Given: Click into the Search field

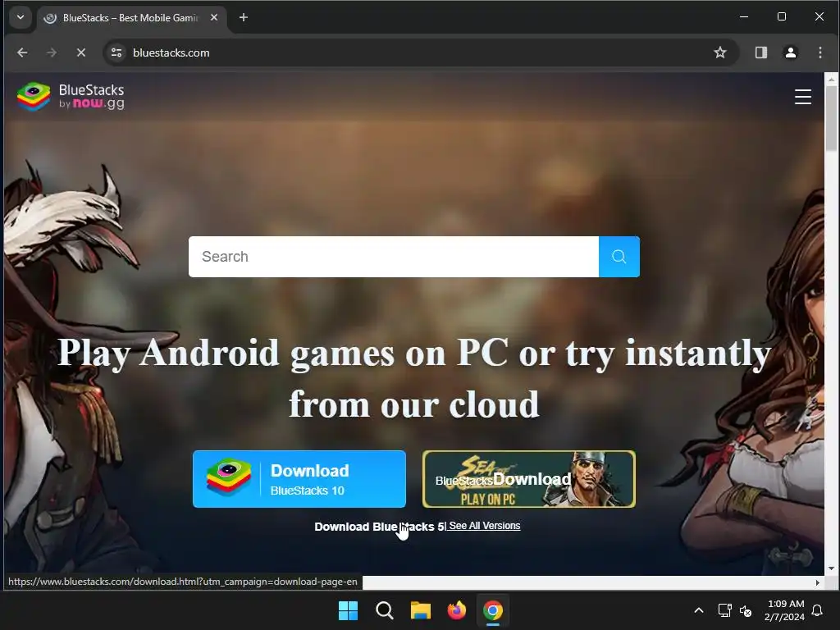Looking at the screenshot, I should pyautogui.click(x=393, y=257).
